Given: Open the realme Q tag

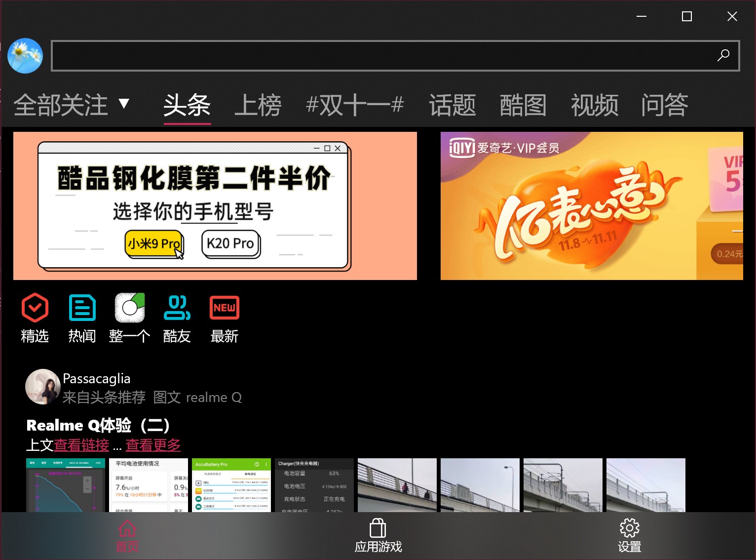Looking at the screenshot, I should coord(214,398).
